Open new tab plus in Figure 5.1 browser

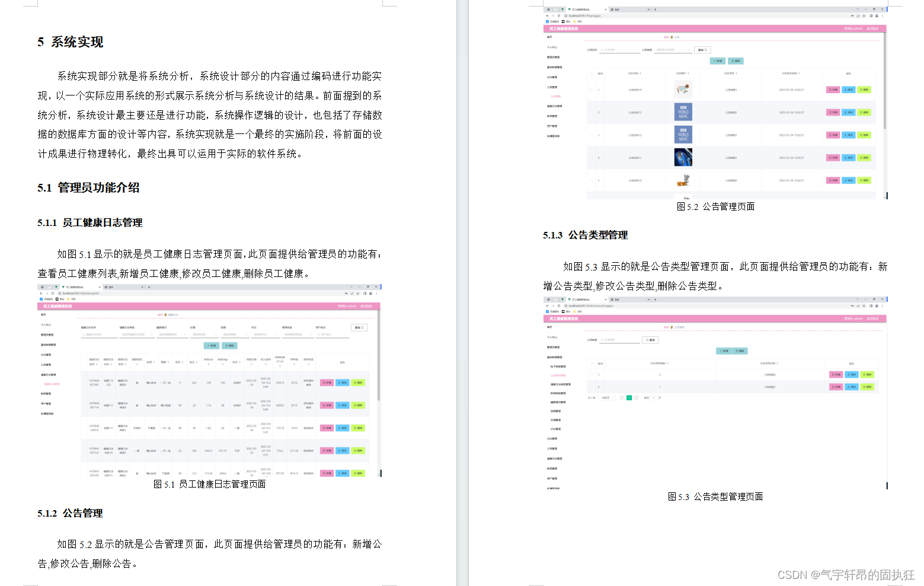(149, 287)
